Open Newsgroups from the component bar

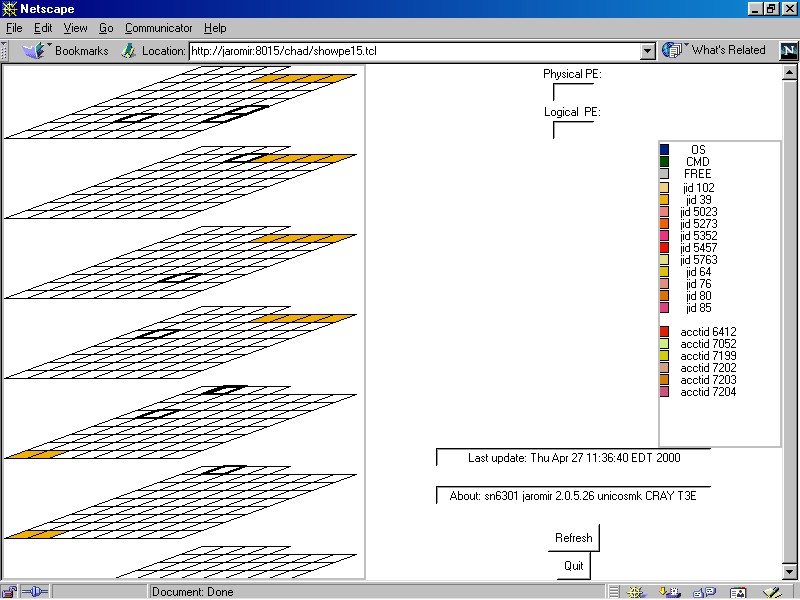click(705, 592)
